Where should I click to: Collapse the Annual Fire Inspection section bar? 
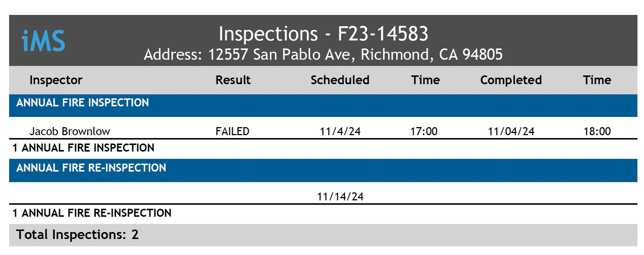323,106
